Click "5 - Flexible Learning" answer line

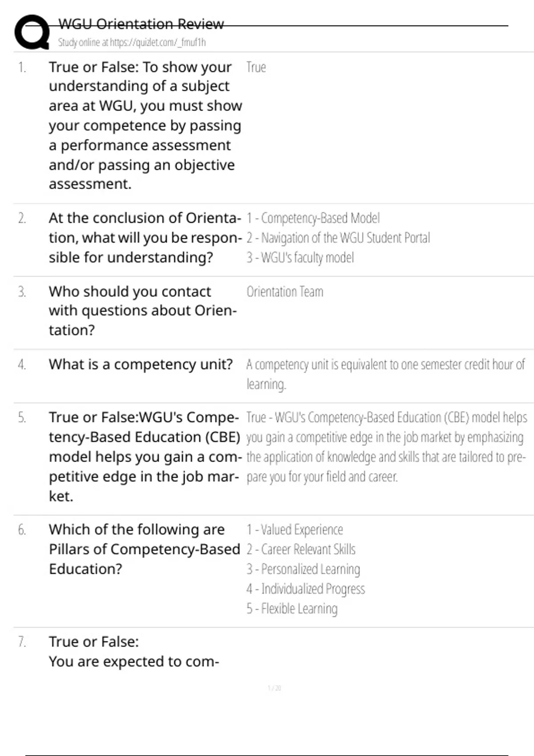(292, 608)
